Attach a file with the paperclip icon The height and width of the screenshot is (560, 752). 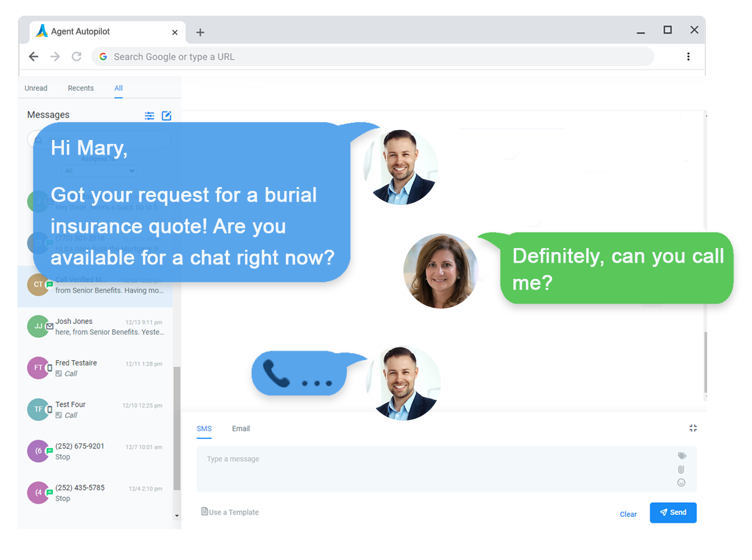[x=681, y=469]
